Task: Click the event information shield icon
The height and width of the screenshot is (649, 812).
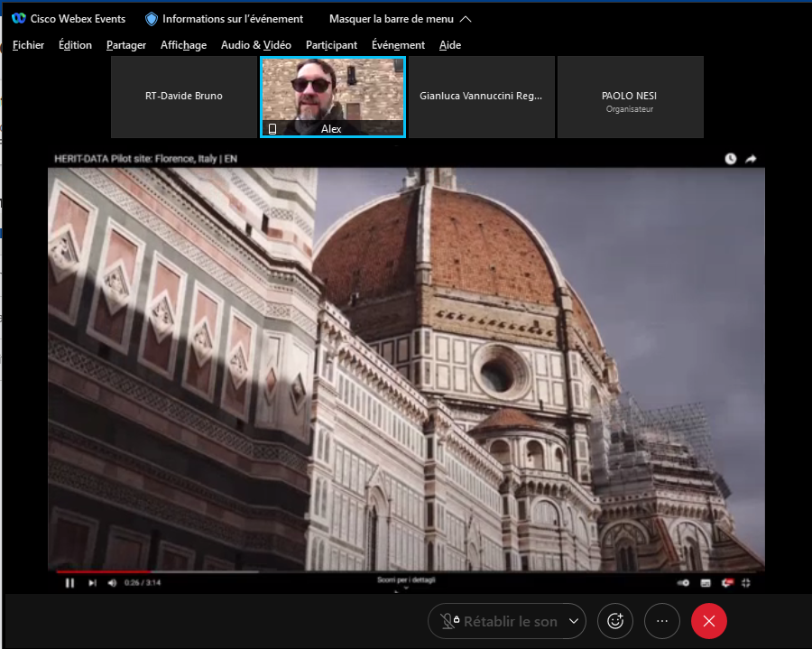Action: (152, 19)
